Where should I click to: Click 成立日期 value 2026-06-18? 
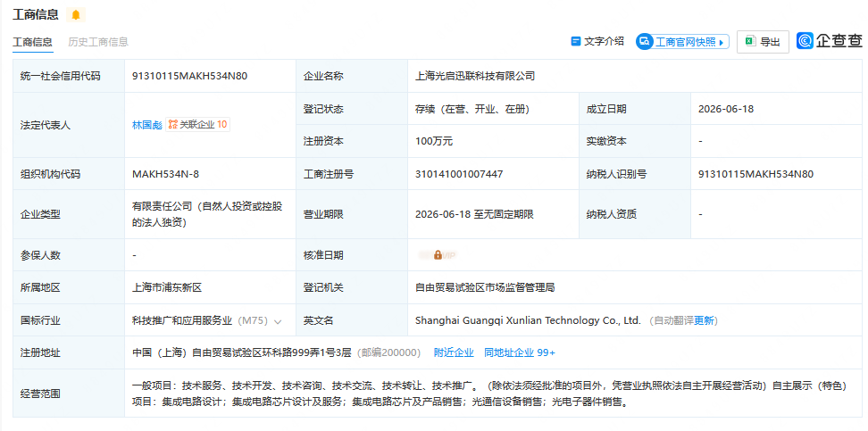[x=726, y=109]
